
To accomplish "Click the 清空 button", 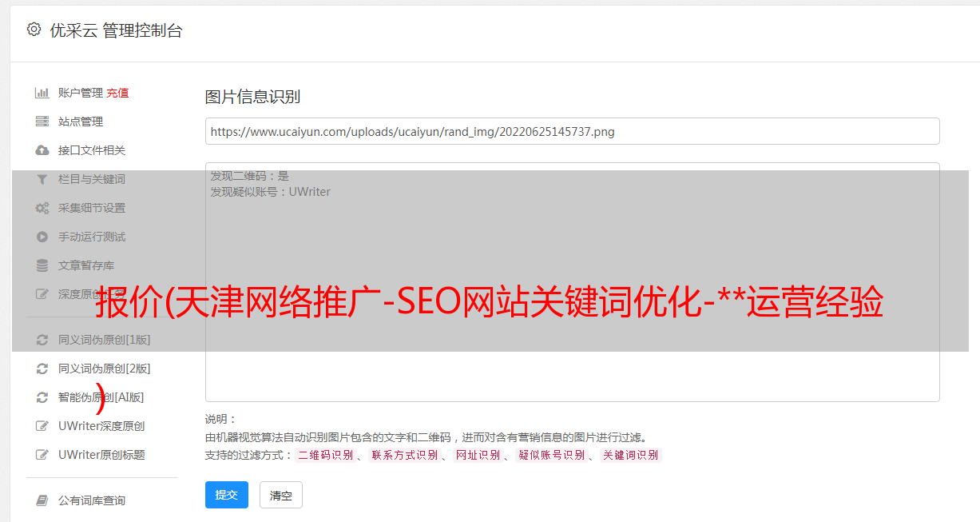I will tap(281, 495).
